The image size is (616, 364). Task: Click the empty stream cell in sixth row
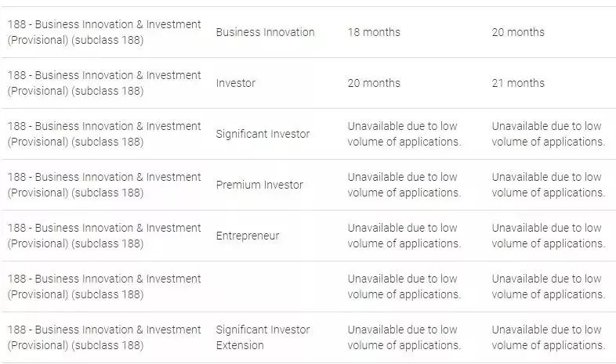(x=275, y=287)
